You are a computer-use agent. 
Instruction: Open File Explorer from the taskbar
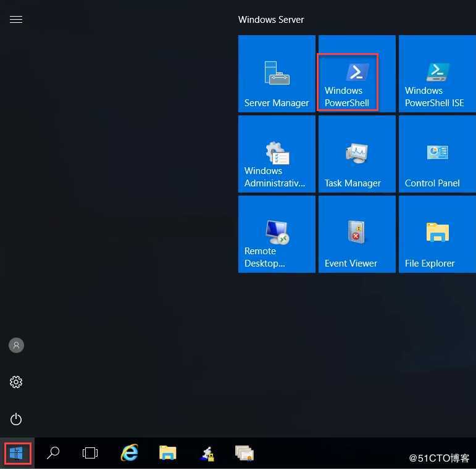167,454
